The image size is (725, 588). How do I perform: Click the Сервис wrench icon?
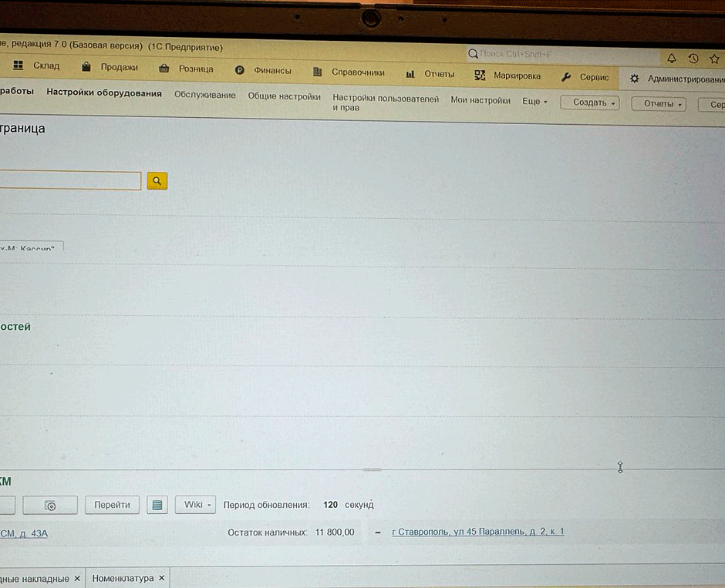(x=566, y=77)
